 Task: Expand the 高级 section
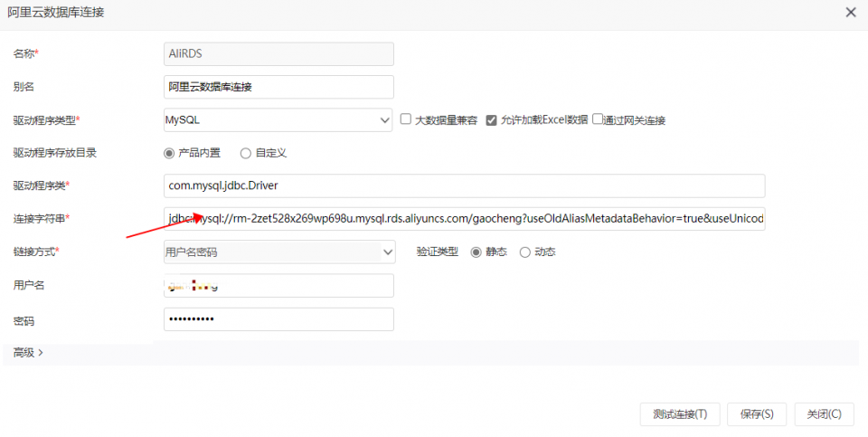[x=28, y=353]
